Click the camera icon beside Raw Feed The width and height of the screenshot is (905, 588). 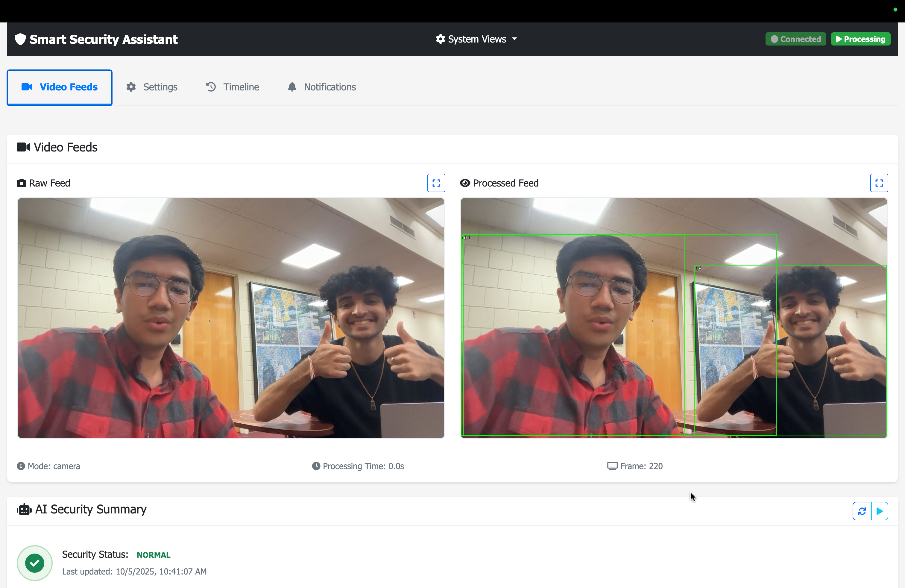(x=21, y=183)
